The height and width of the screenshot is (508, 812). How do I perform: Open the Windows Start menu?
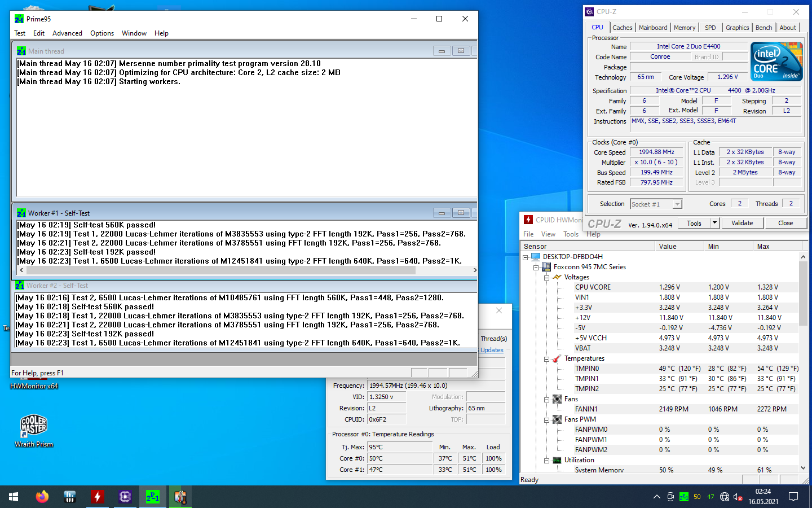(12, 497)
